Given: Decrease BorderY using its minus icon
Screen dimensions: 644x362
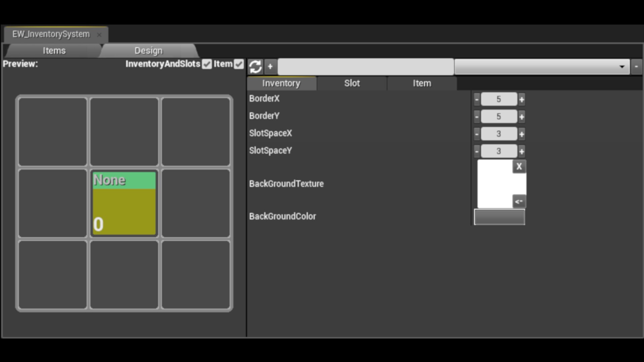Looking at the screenshot, I should (477, 116).
